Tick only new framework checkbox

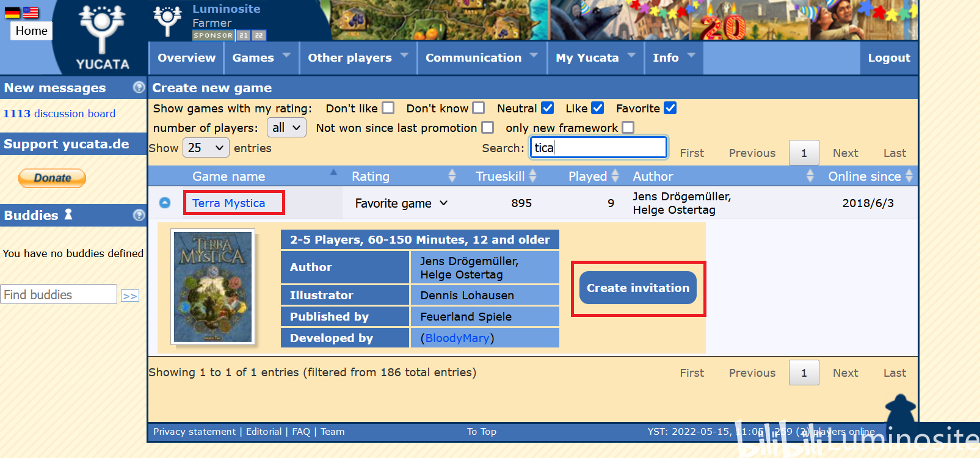[628, 128]
